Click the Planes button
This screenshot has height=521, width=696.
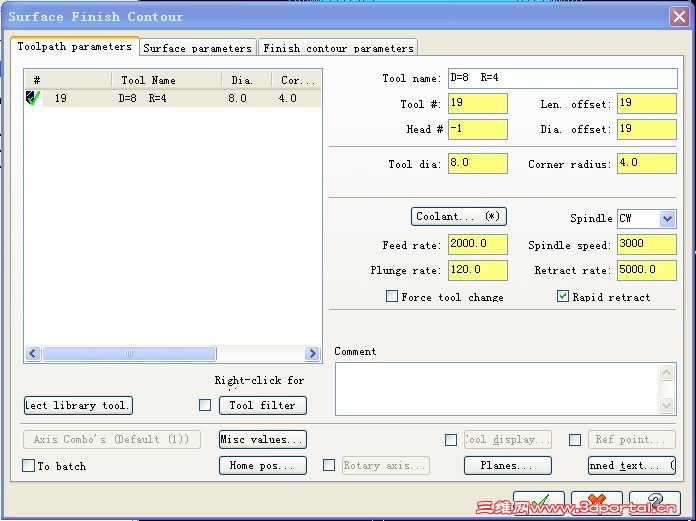pos(508,466)
